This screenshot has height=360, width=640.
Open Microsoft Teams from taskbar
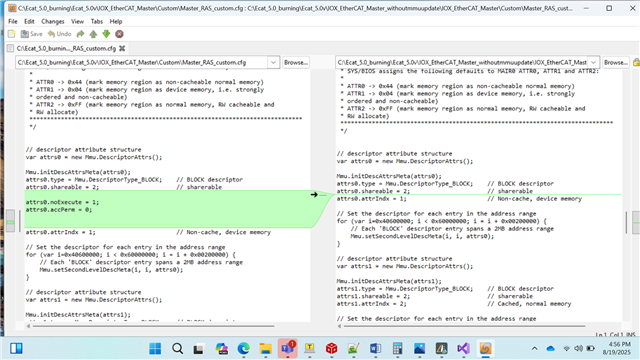[x=287, y=349]
